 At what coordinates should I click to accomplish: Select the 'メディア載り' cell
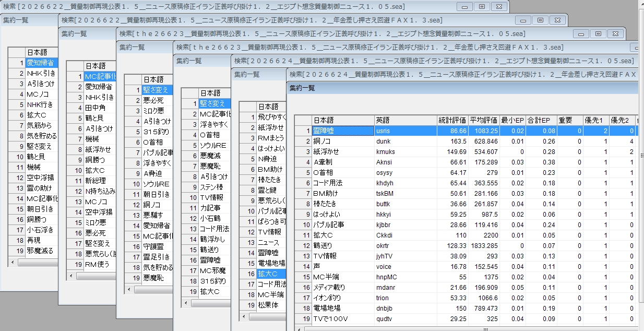343,288
